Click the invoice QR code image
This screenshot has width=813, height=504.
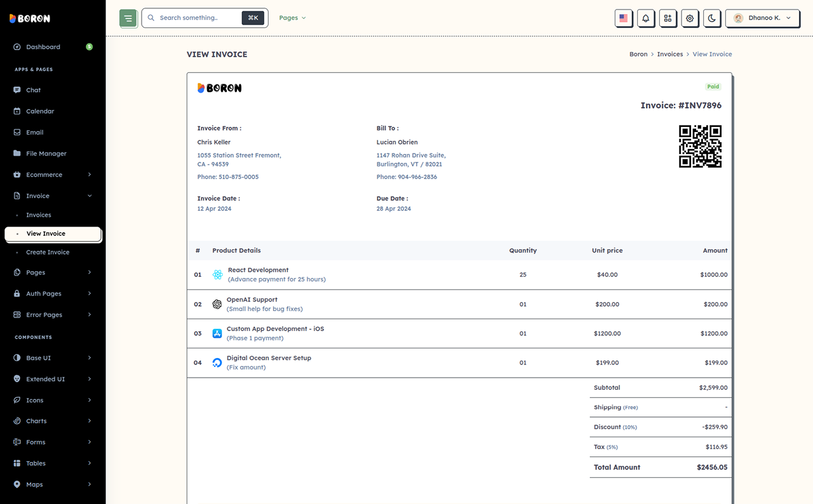700,146
